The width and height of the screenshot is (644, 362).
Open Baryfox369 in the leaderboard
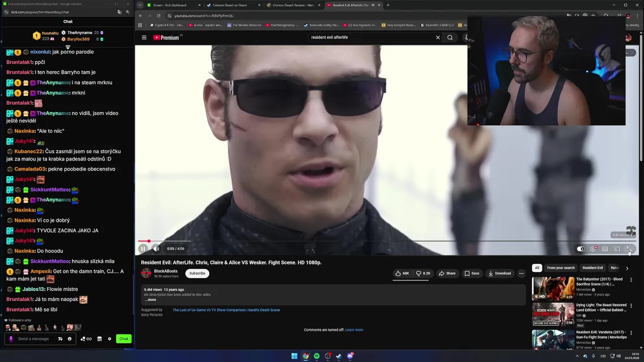click(78, 39)
